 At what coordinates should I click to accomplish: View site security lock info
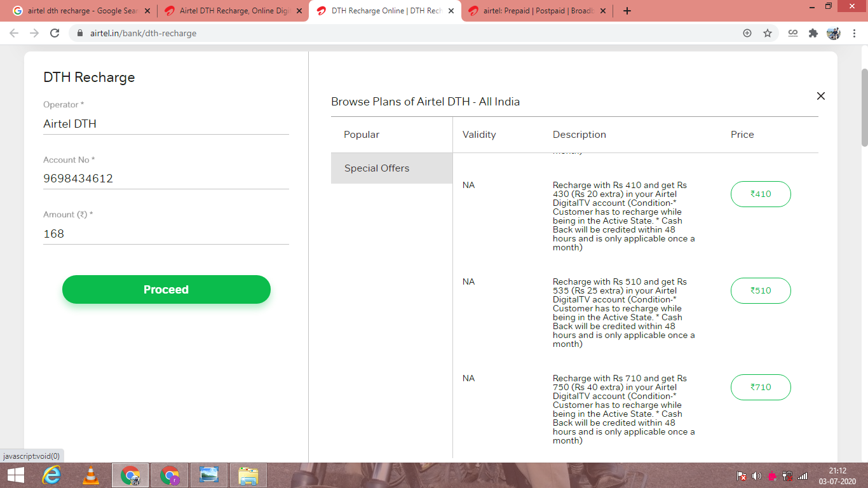[x=80, y=33]
